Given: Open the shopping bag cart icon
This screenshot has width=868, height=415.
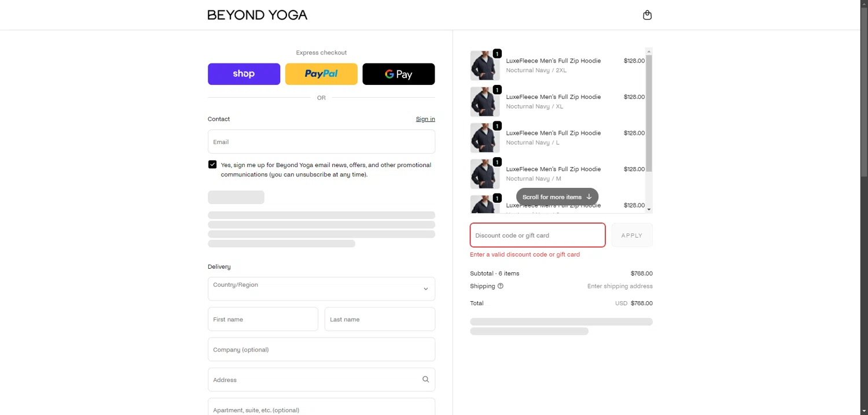Looking at the screenshot, I should pos(647,15).
